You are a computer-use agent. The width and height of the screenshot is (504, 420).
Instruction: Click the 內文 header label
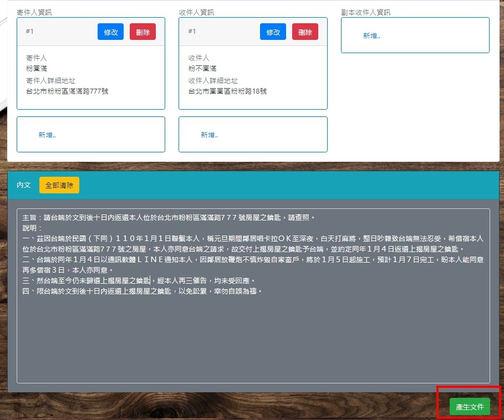[23, 185]
